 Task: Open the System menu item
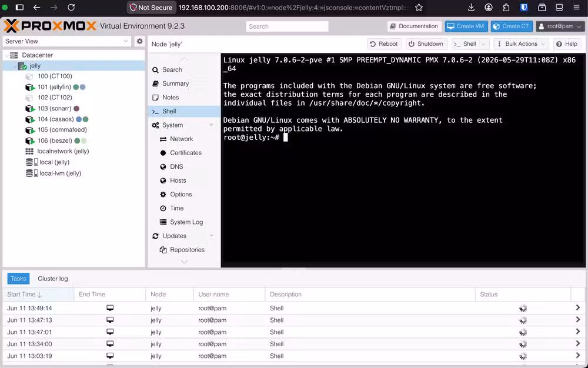tap(172, 125)
